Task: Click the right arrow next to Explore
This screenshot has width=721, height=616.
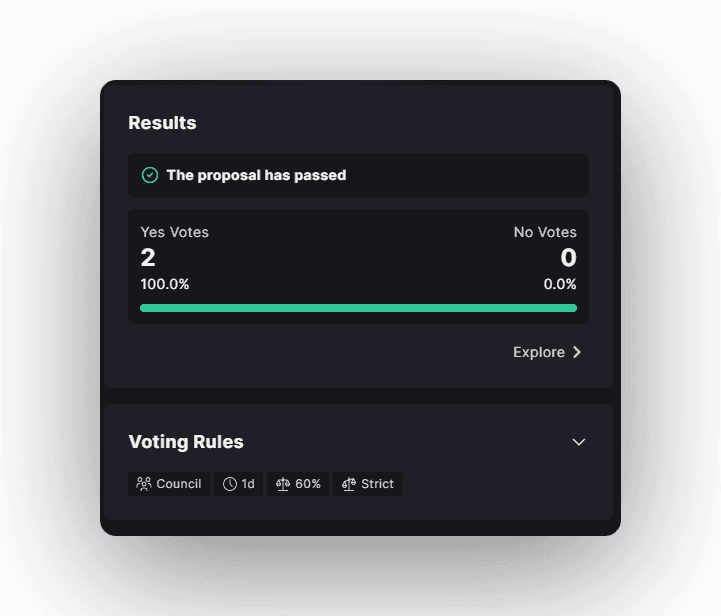Action: pos(577,352)
